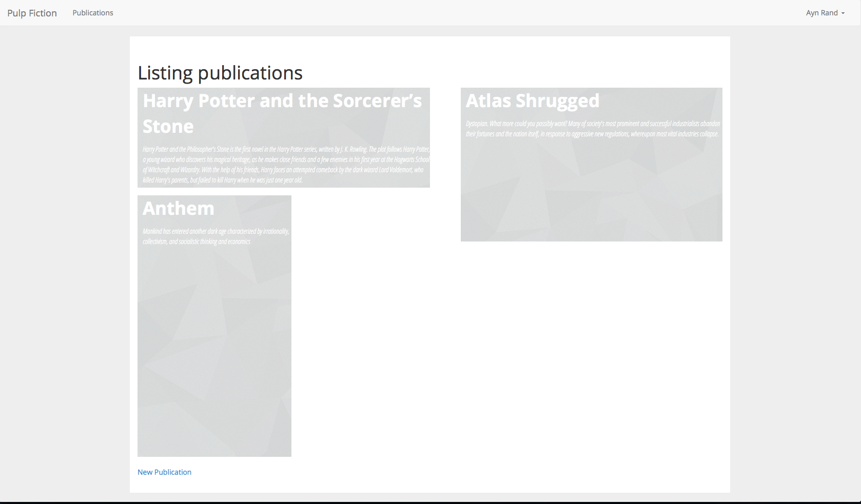861x504 pixels.
Task: Expand the Ayn Rand user dropdown
Action: click(825, 13)
